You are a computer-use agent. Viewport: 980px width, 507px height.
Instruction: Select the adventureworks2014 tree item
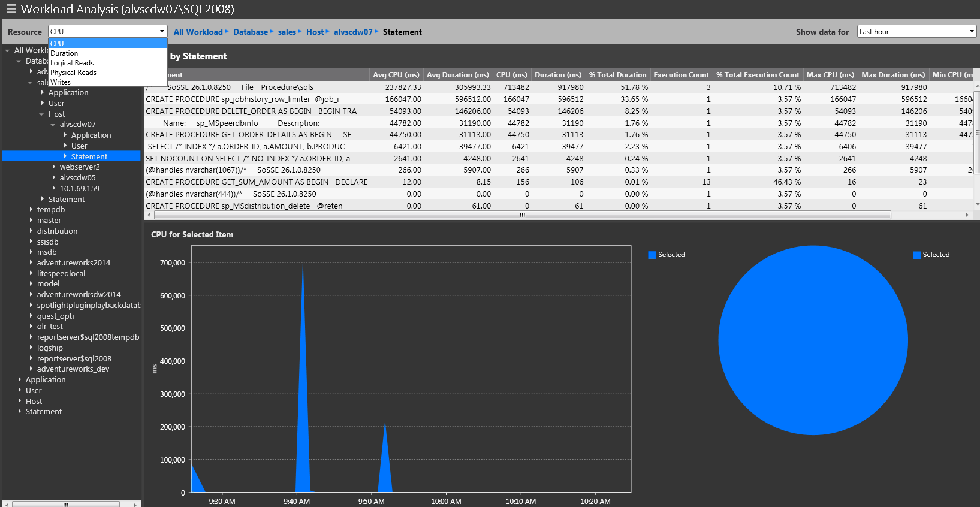click(x=73, y=263)
